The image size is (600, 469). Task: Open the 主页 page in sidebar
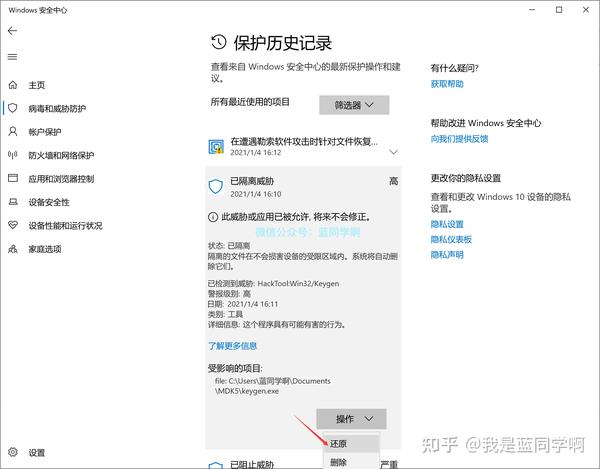coord(37,85)
